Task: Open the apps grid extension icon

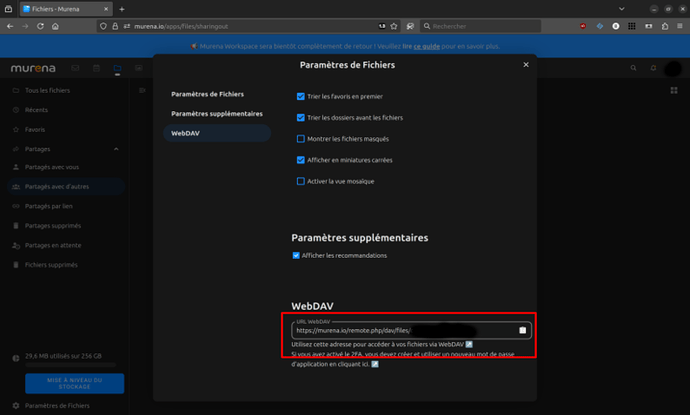Action: [x=632, y=26]
